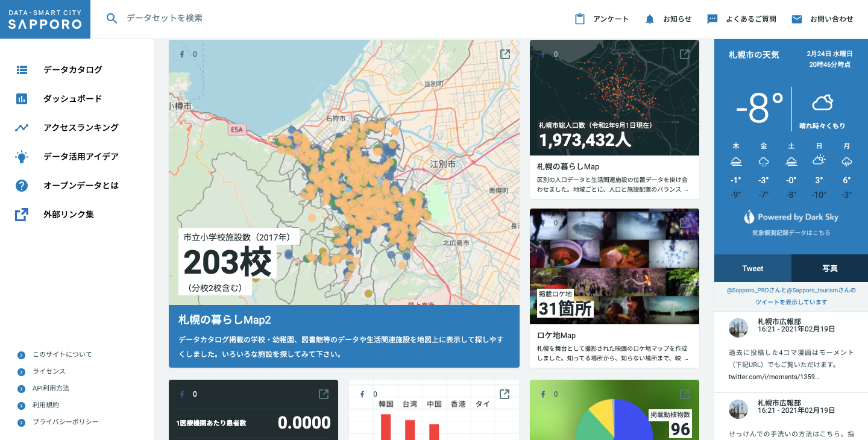Click the chat bubble FAQ icon

pyautogui.click(x=712, y=19)
